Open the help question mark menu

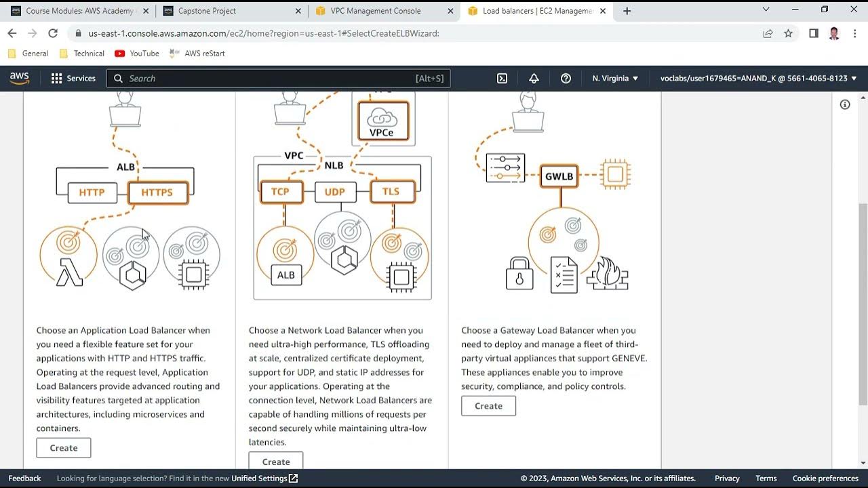click(x=566, y=78)
